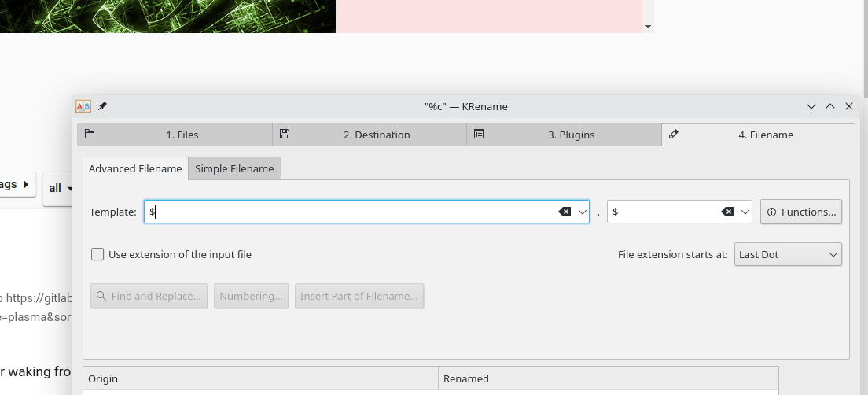This screenshot has width=868, height=395.
Task: Open the 'Last Dot' extension start combo box
Action: tap(788, 254)
